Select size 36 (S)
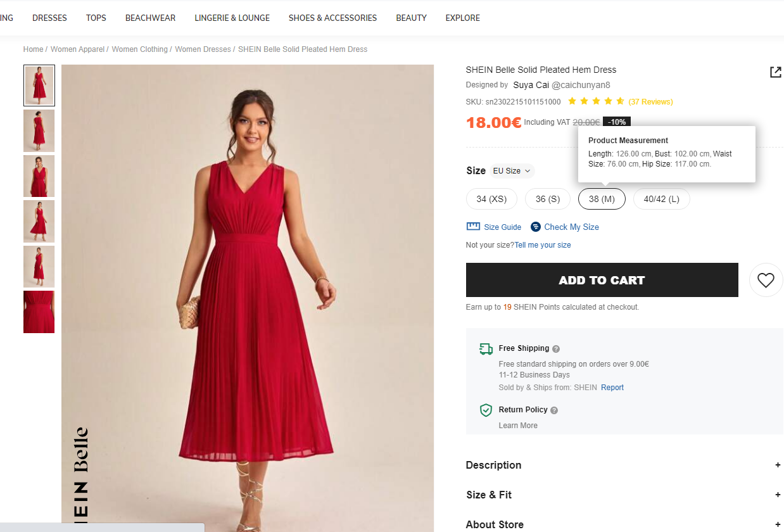784x532 pixels. click(548, 199)
